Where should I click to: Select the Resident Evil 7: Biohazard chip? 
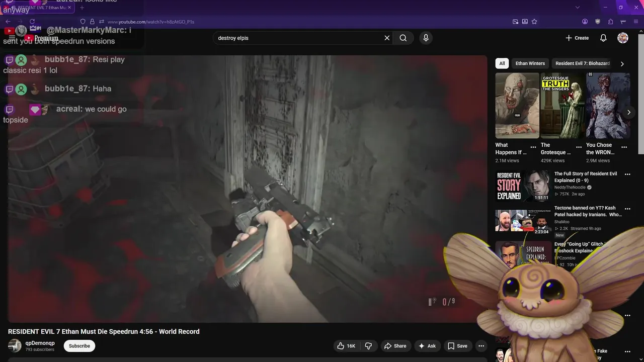(x=582, y=63)
